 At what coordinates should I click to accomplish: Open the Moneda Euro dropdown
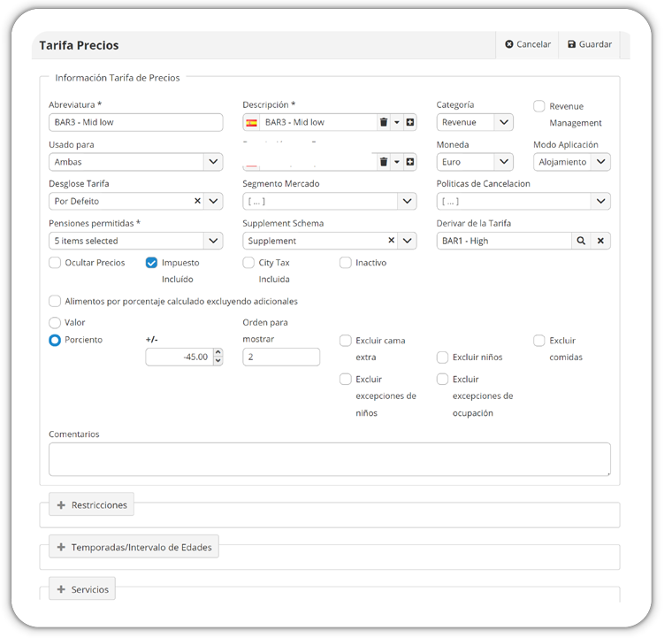tap(475, 162)
